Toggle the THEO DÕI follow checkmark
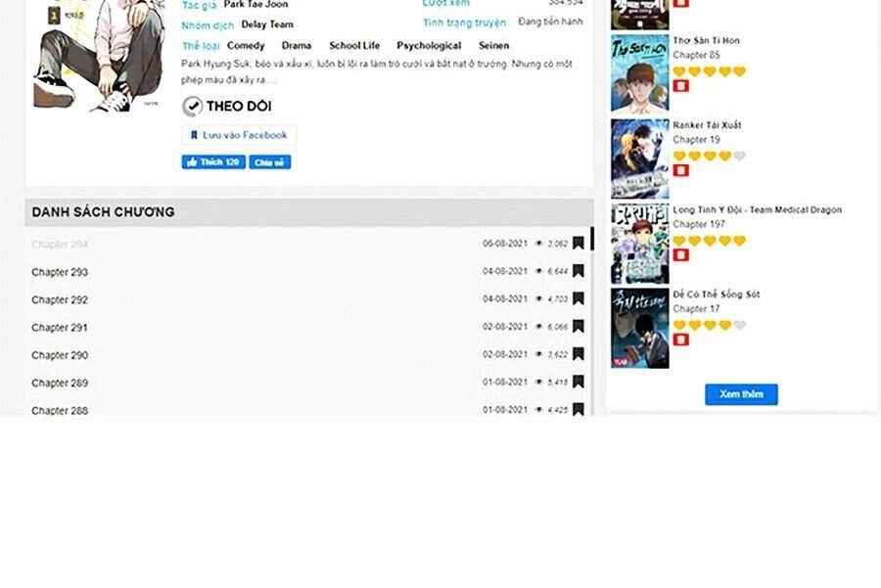 click(x=193, y=106)
